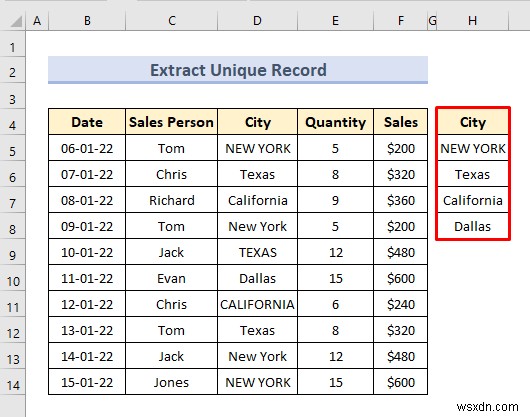Select column H header
530x417 pixels.
(x=473, y=21)
